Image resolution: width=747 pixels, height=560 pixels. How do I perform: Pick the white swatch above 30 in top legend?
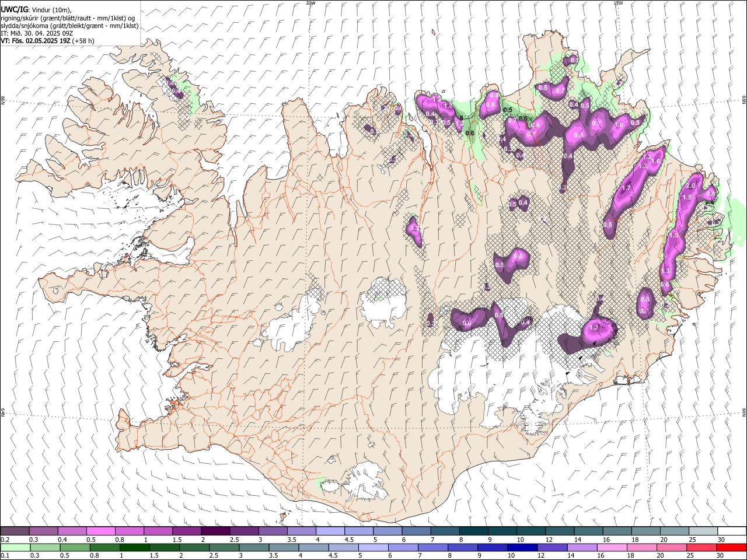click(x=732, y=531)
